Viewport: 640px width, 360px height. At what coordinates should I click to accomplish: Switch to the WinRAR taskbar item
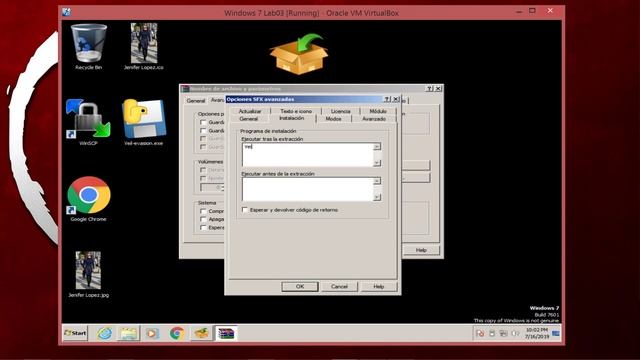pyautogui.click(x=226, y=333)
